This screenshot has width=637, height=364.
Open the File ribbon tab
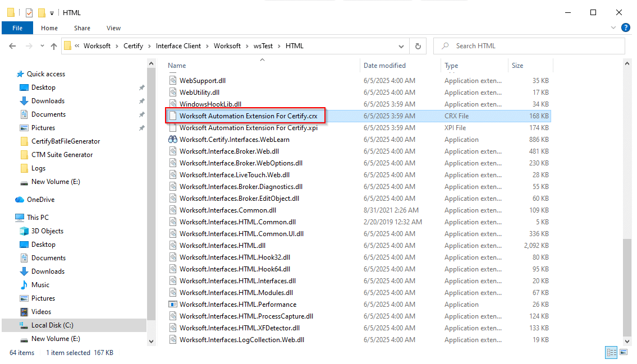tap(17, 28)
